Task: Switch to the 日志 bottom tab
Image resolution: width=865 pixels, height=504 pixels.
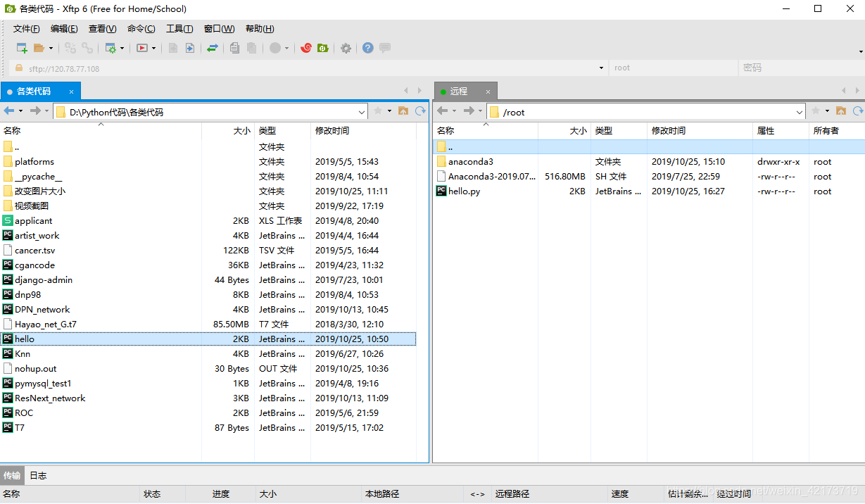Action: point(38,475)
